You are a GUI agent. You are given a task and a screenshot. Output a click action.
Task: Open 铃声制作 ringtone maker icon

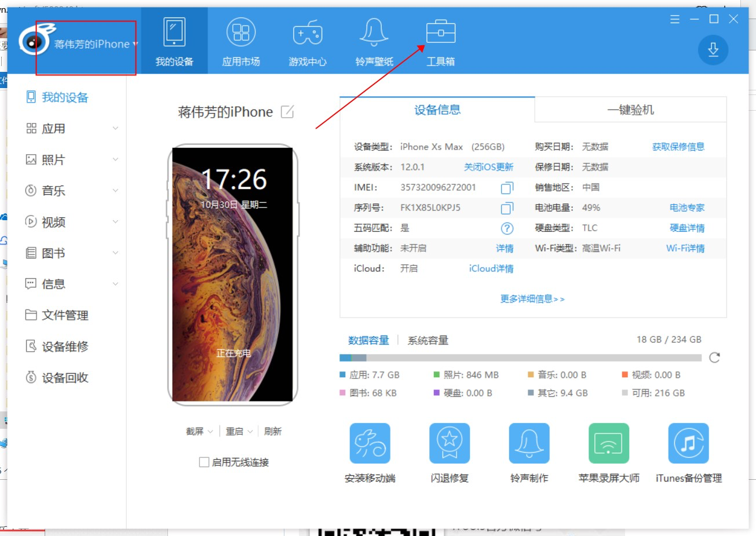(x=529, y=443)
